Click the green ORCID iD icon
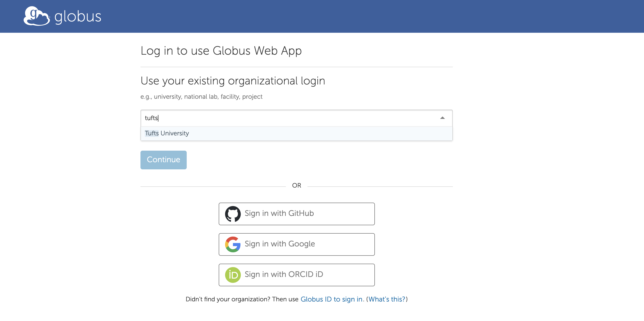This screenshot has height=321, width=644. pos(233,275)
